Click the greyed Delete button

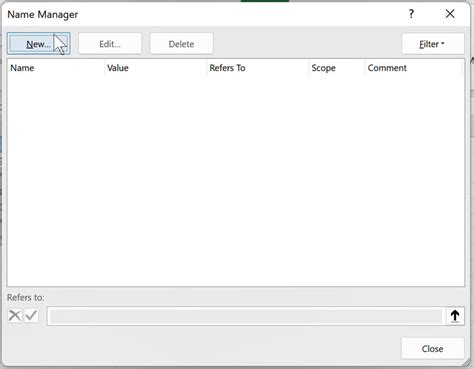coord(181,44)
